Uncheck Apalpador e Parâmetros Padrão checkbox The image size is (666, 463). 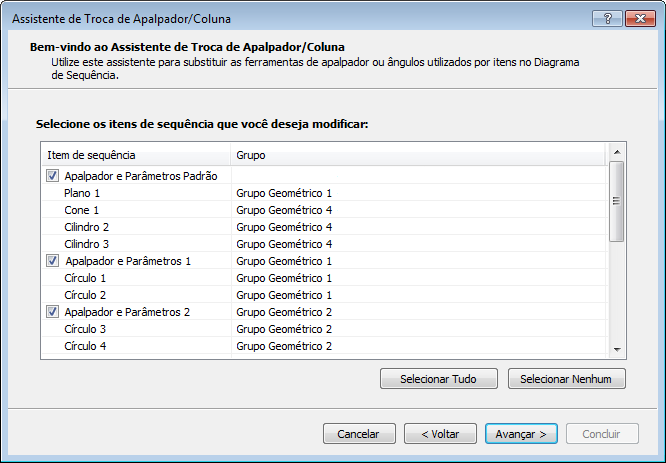point(52,176)
